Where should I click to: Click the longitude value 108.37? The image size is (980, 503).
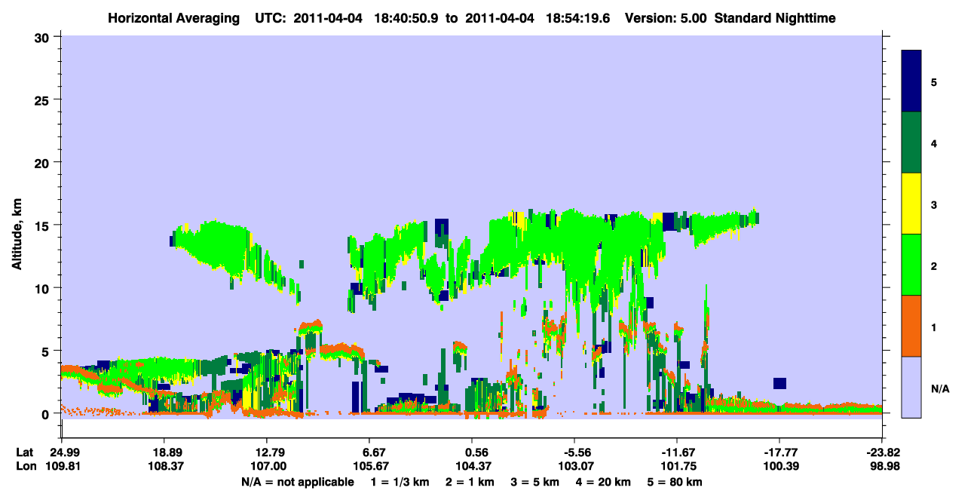[164, 466]
